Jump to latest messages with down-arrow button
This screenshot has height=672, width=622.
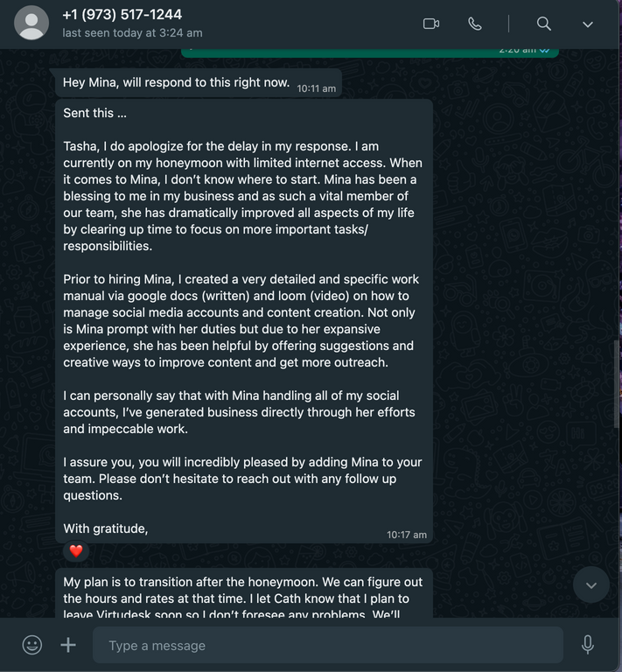[591, 585]
